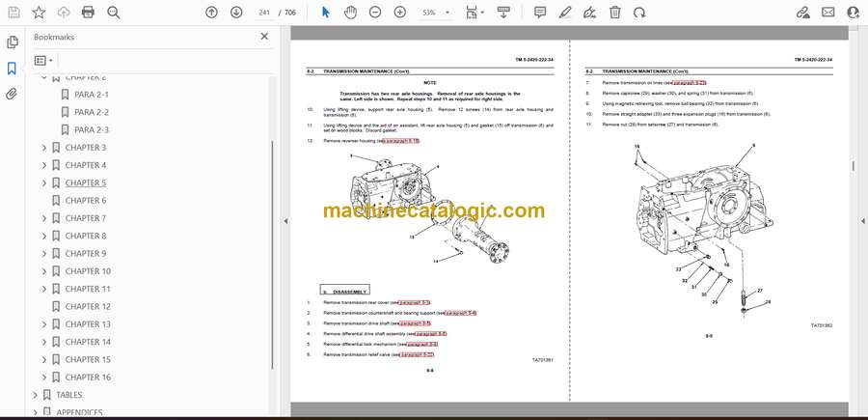Share link to file icon
This screenshot has width=868, height=420.
pyautogui.click(x=802, y=13)
